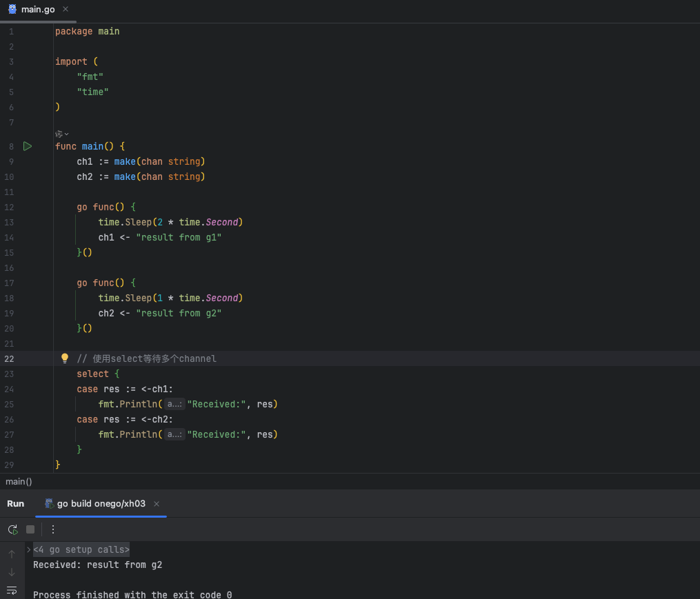The height and width of the screenshot is (599, 700).
Task: Click the Chinese select comment on line 22
Action: [x=146, y=359]
